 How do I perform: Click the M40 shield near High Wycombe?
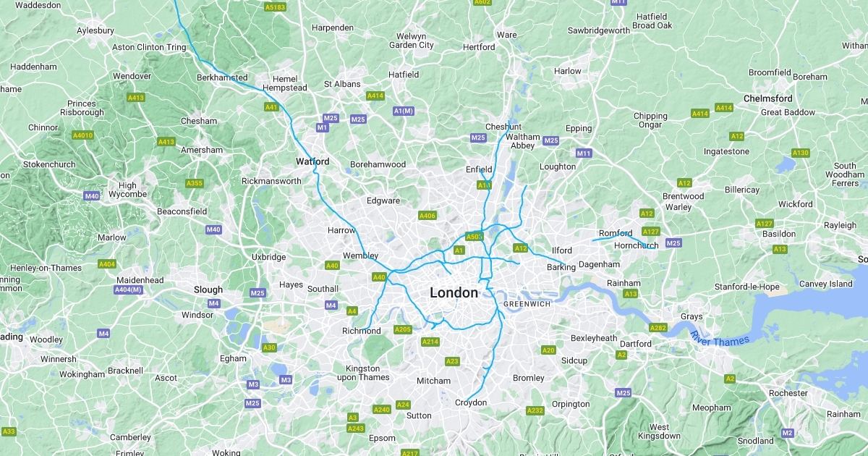[x=91, y=196]
